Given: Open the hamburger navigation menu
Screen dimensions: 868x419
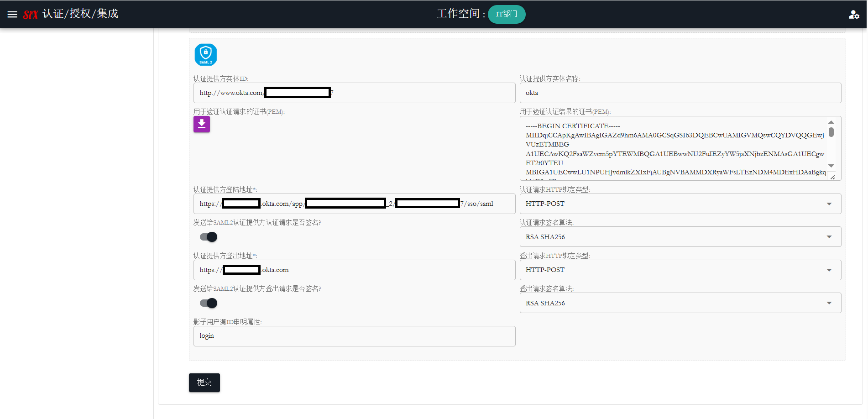Looking at the screenshot, I should [12, 14].
